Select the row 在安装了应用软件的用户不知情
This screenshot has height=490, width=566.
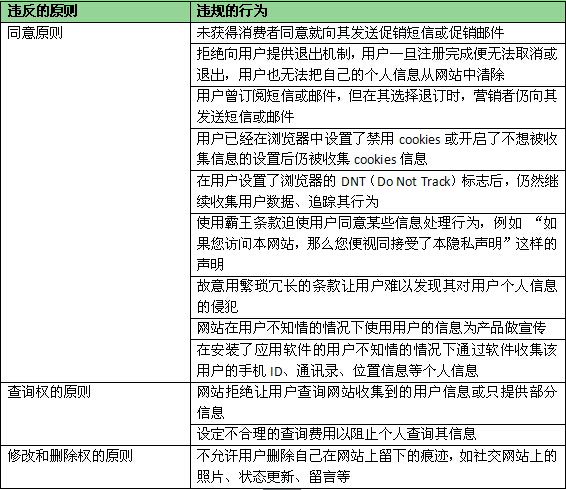pos(378,360)
